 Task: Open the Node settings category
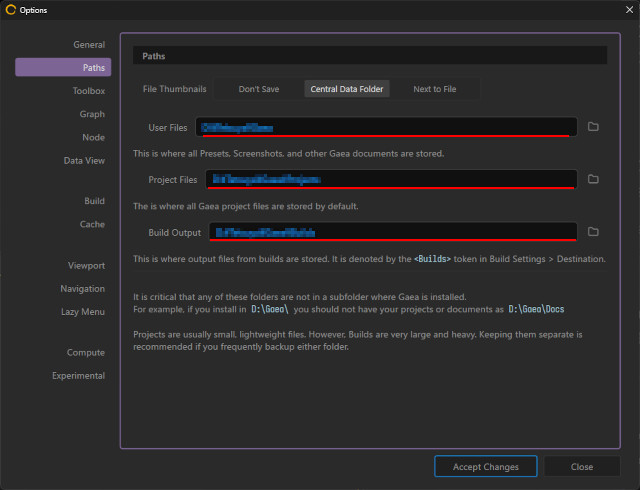(x=93, y=137)
